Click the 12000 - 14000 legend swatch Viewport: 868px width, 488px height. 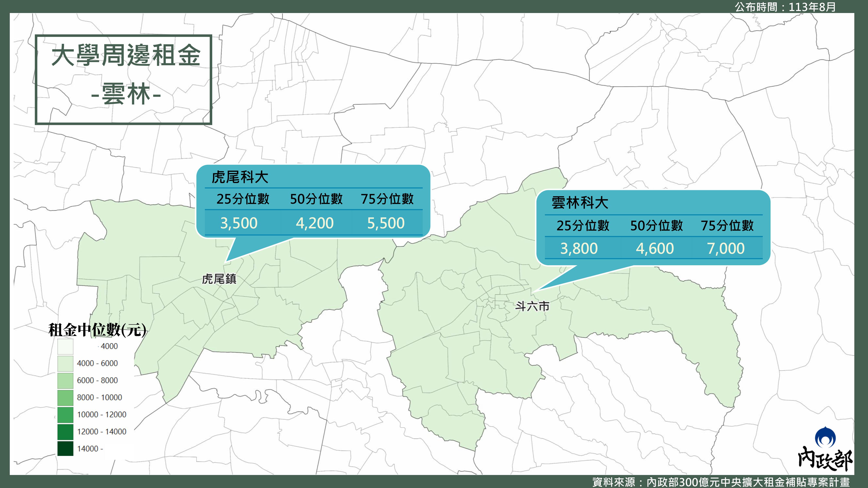65,432
